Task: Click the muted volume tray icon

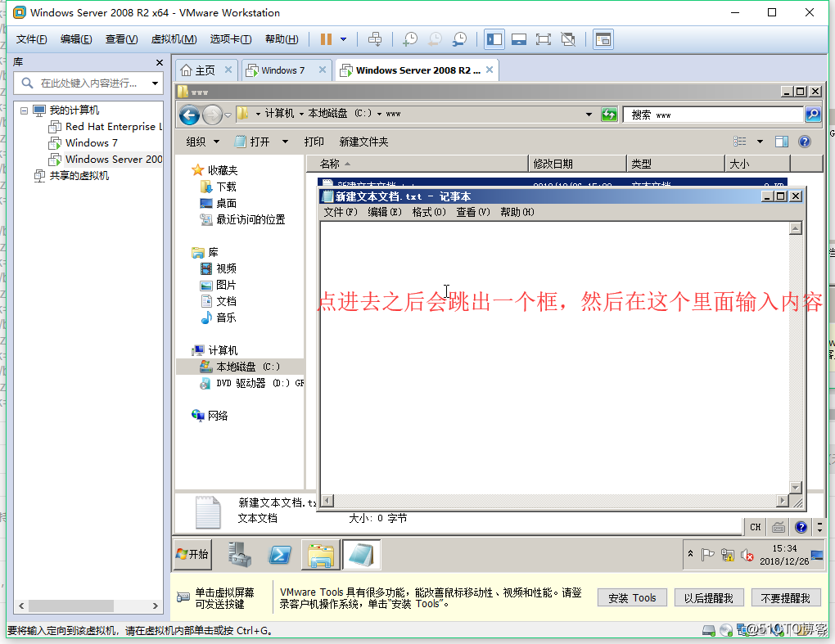Action: [x=747, y=555]
